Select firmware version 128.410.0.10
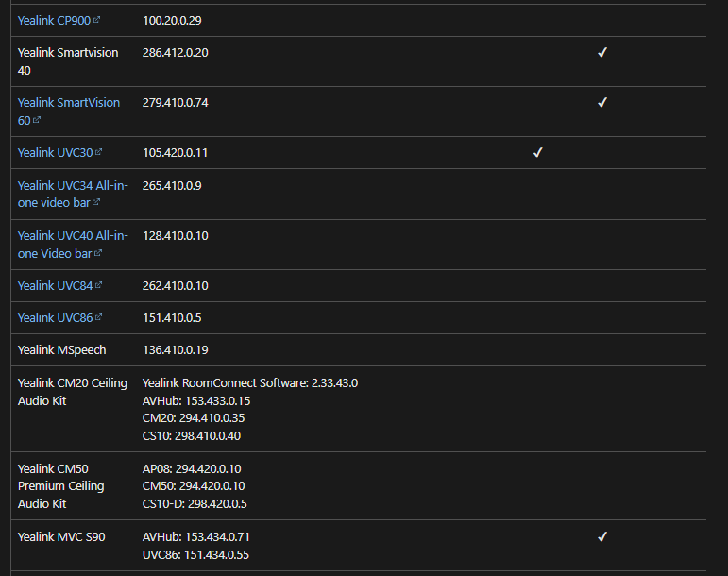Viewport: 728px width, 576px height. pos(175,236)
